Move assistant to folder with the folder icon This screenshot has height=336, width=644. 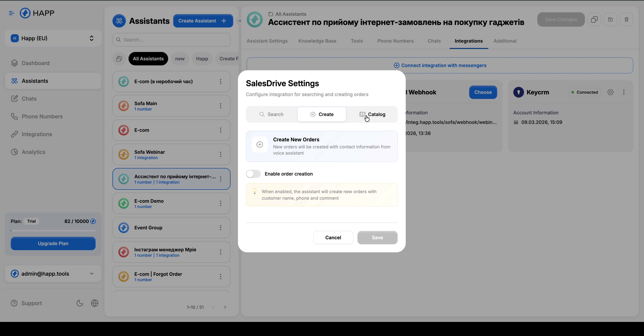click(610, 19)
